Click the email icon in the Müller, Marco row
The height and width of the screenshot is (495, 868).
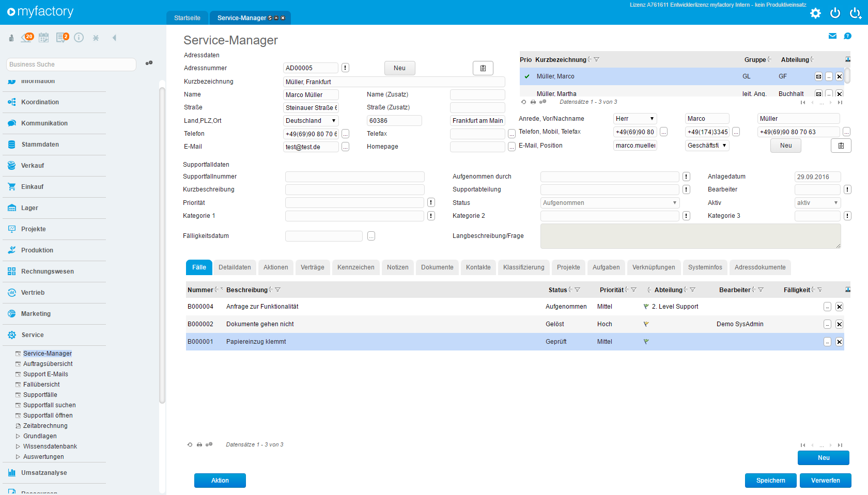point(818,76)
